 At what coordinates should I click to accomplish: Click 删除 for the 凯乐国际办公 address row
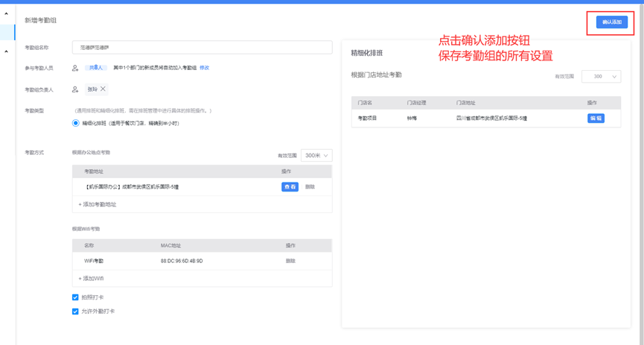(310, 187)
